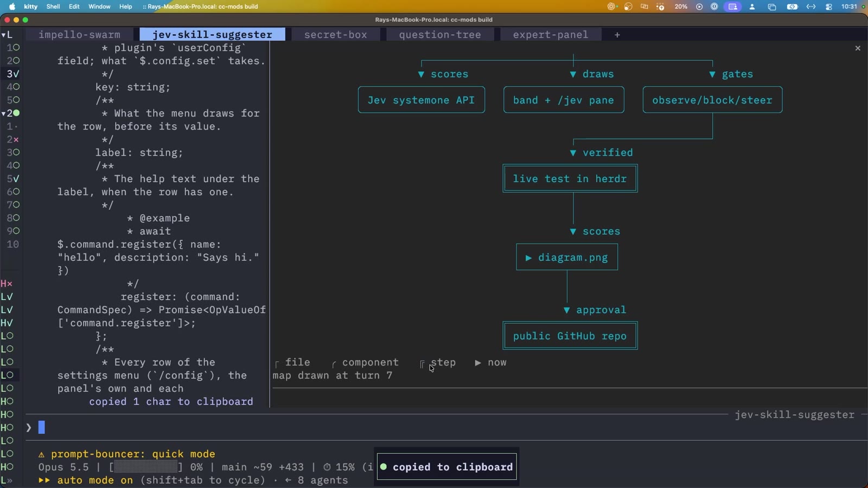The width and height of the screenshot is (868, 488).
Task: Click the double-arrow auto mode indicator
Action: click(x=44, y=480)
